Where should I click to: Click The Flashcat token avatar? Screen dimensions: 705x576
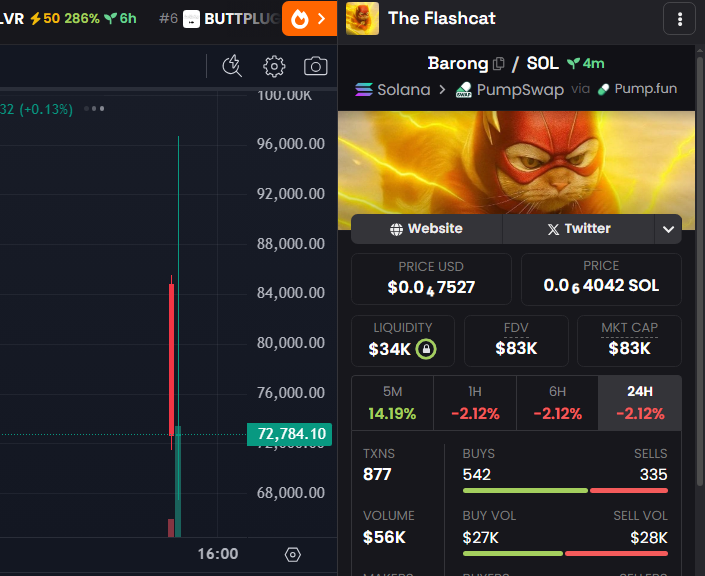pyautogui.click(x=362, y=18)
